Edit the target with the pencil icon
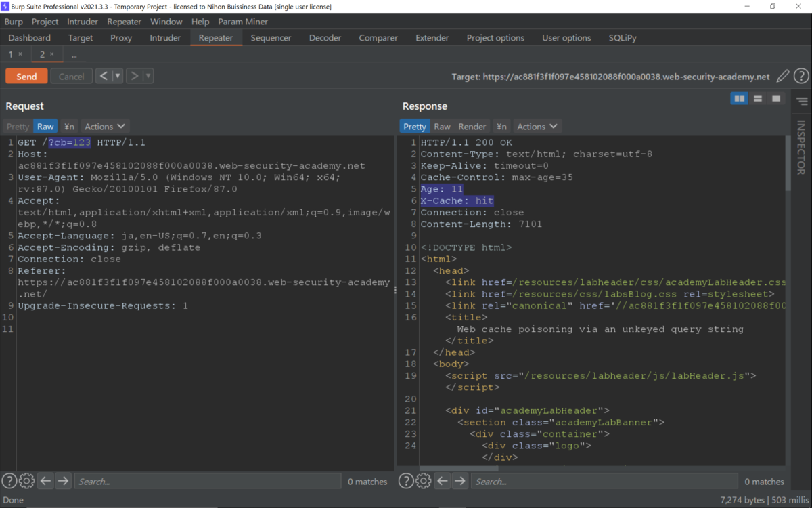812x508 pixels. point(783,77)
